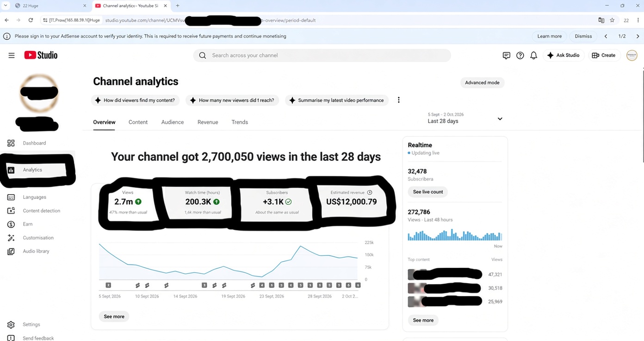Go back in the browser
The height and width of the screenshot is (341, 644).
[6, 20]
